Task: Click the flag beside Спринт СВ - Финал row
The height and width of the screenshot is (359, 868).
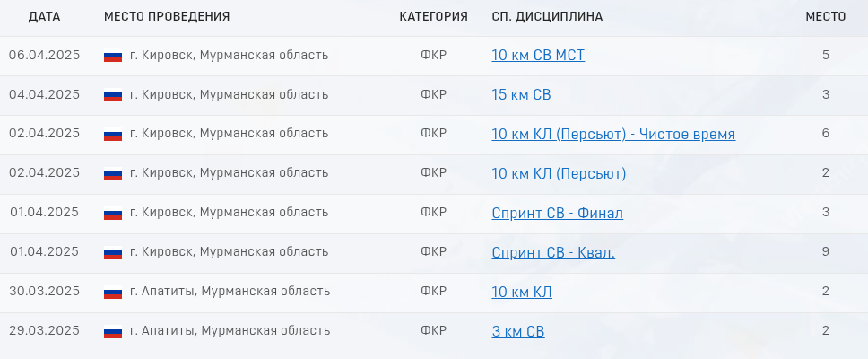Action: [x=113, y=213]
